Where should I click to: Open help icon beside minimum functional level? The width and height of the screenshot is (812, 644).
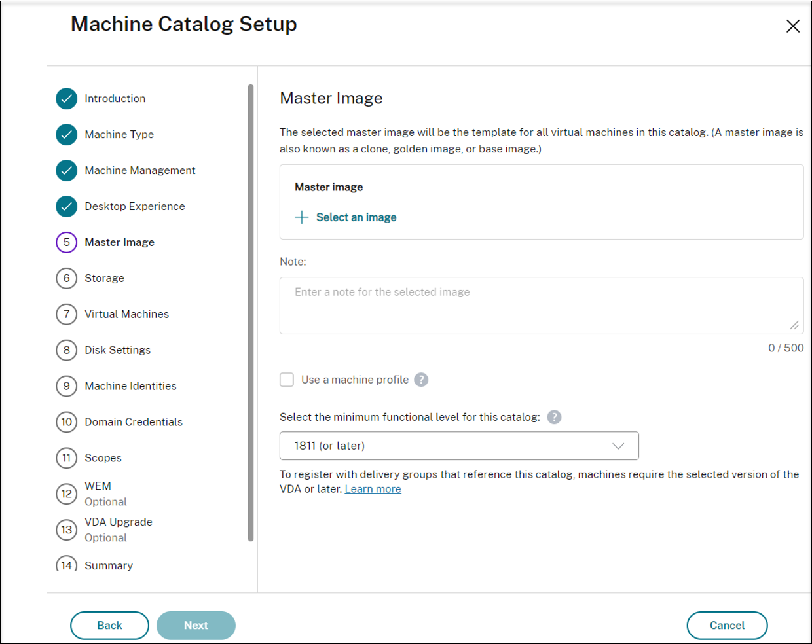pos(554,418)
